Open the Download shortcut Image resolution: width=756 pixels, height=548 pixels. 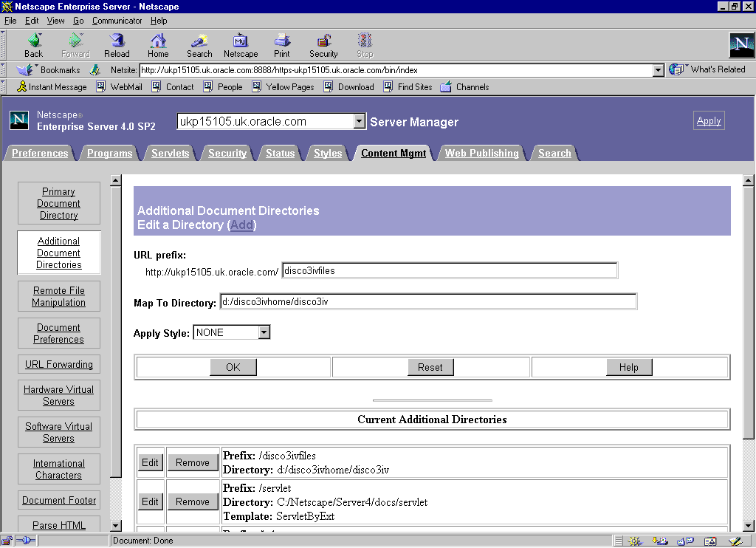click(x=349, y=87)
